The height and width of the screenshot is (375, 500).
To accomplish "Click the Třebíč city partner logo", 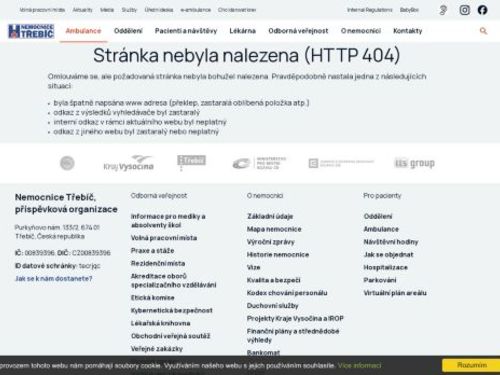I will click(191, 162).
